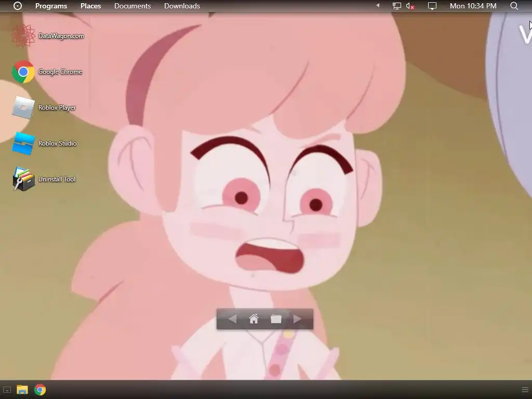This screenshot has width=532, height=399.
Task: Click the previous arrow in floating toolbar
Action: (232, 319)
